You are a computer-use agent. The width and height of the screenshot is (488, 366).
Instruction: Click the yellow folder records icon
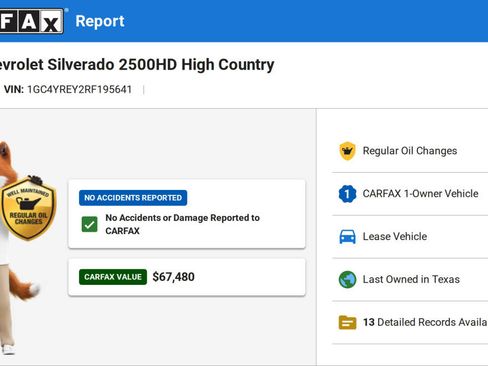347,322
